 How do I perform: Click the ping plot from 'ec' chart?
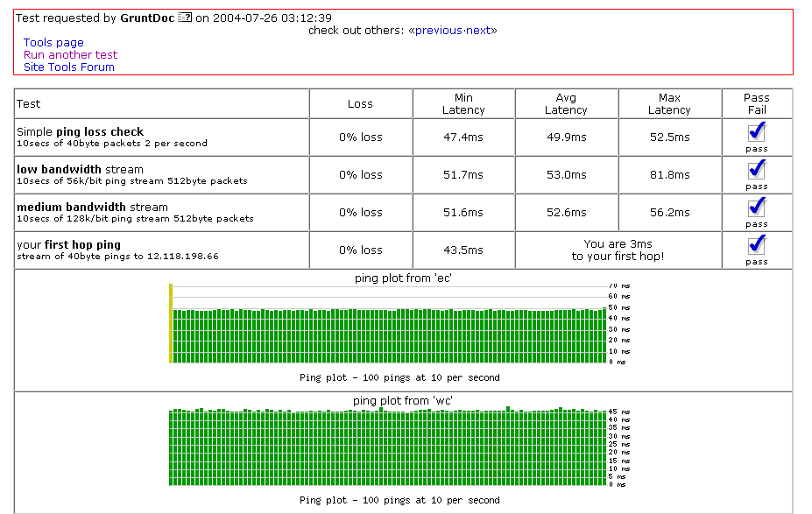tap(399, 323)
